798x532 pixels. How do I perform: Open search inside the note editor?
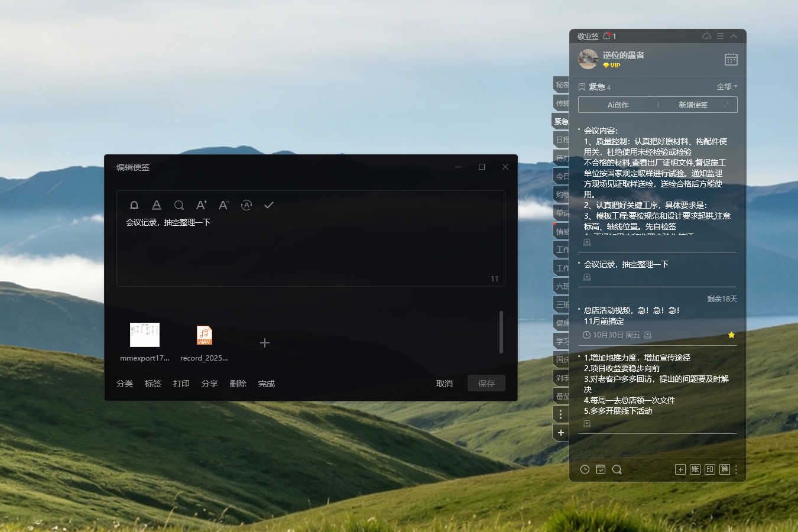[x=179, y=205]
